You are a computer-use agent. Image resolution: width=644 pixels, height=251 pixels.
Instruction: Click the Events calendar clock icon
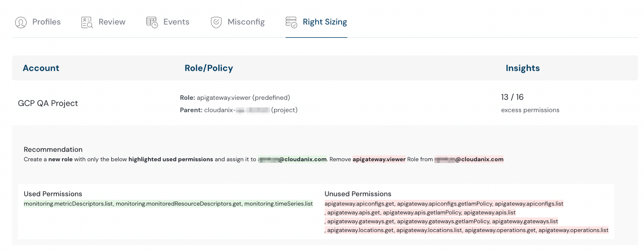pyautogui.click(x=152, y=22)
